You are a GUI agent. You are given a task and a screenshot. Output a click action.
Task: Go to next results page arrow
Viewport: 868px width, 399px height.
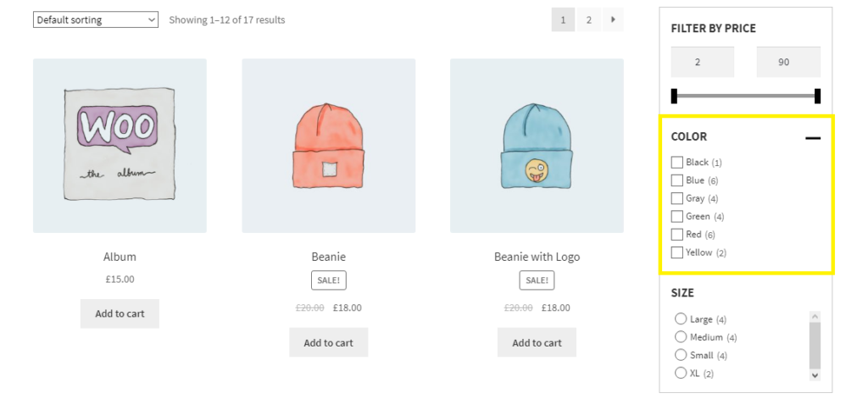click(x=612, y=19)
